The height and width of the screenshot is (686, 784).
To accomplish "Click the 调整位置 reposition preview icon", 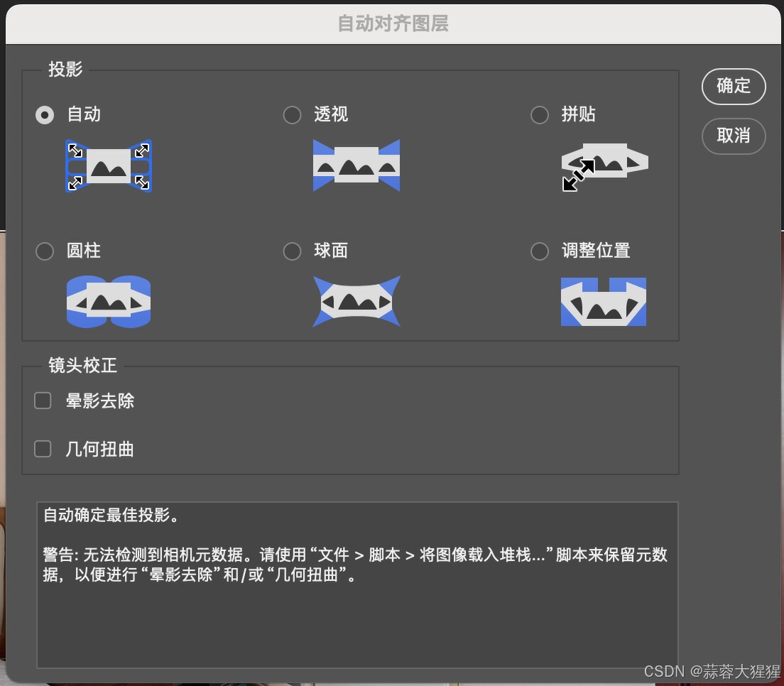I will (604, 302).
